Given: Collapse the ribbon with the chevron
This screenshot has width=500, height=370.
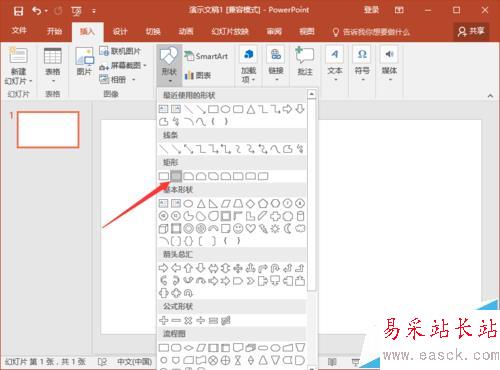Looking at the screenshot, I should [x=490, y=96].
